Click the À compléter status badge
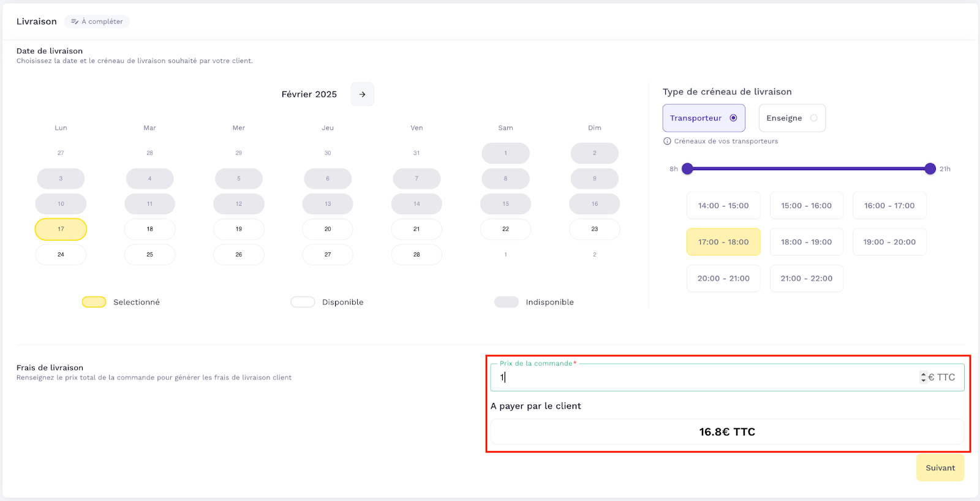 (97, 21)
